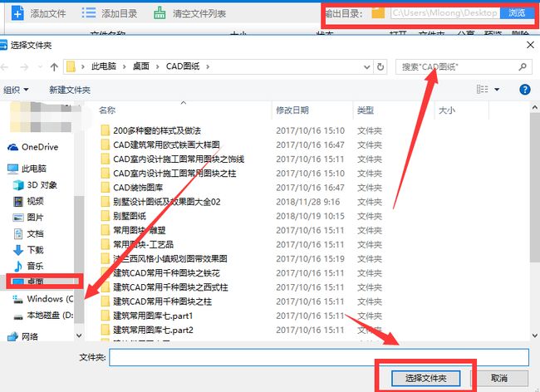Click CAD图纸 in the address breadcrumb
The image size is (540, 392).
point(183,66)
